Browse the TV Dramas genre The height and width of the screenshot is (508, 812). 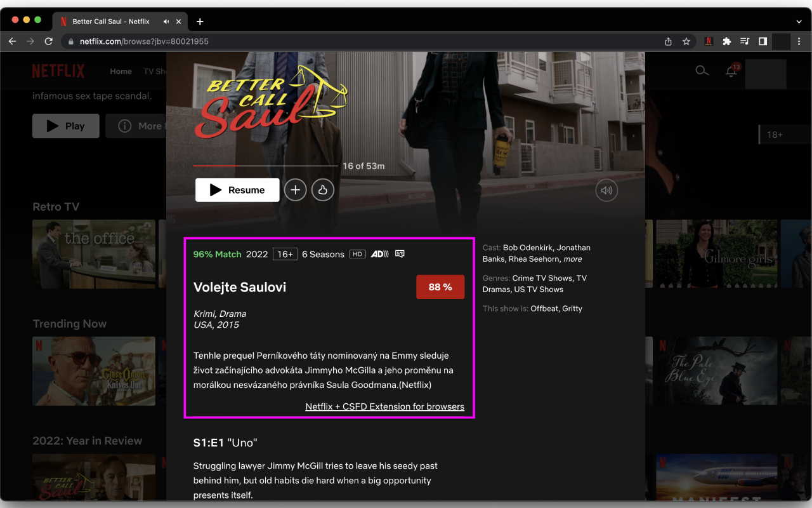tap(535, 284)
